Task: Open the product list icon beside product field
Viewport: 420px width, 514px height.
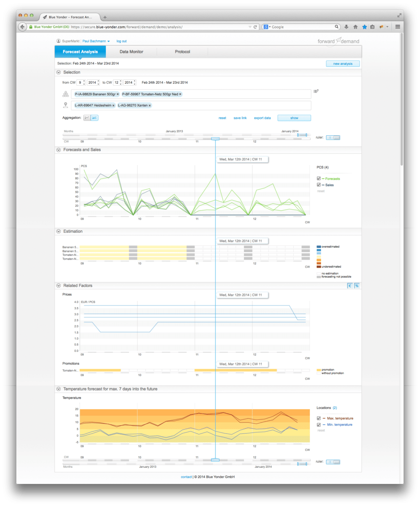Action: coord(316,91)
